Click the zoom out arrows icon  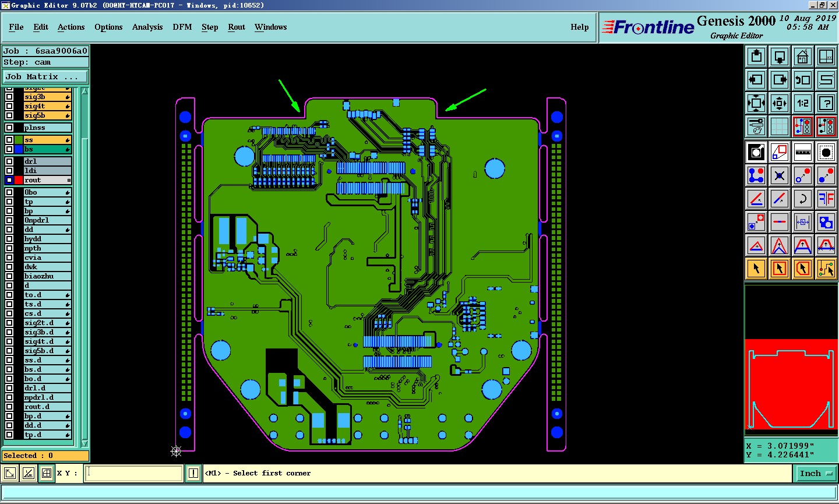tap(780, 103)
